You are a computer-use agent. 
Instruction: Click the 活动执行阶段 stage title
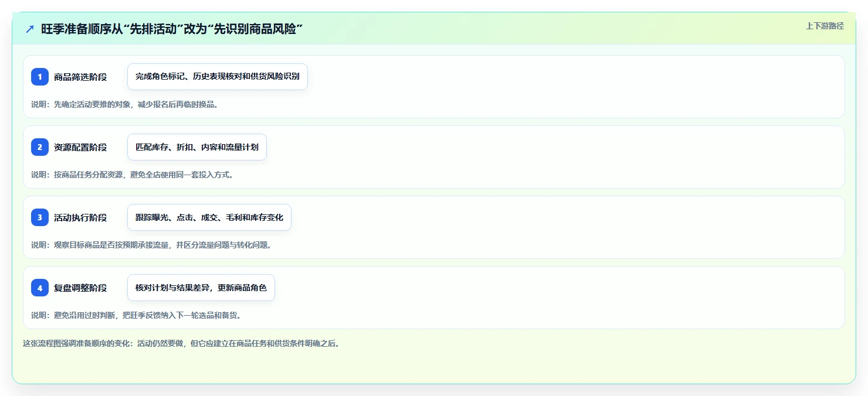coord(80,217)
